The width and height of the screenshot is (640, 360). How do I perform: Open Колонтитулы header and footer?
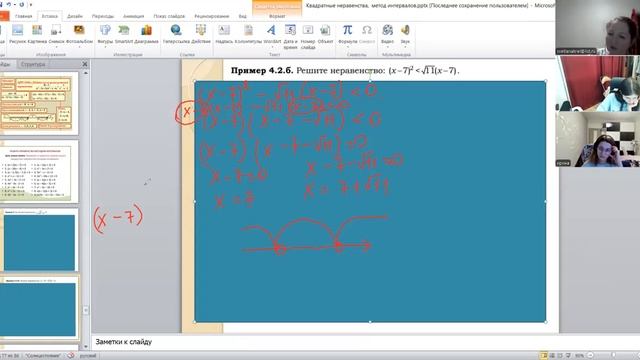pyautogui.click(x=248, y=33)
